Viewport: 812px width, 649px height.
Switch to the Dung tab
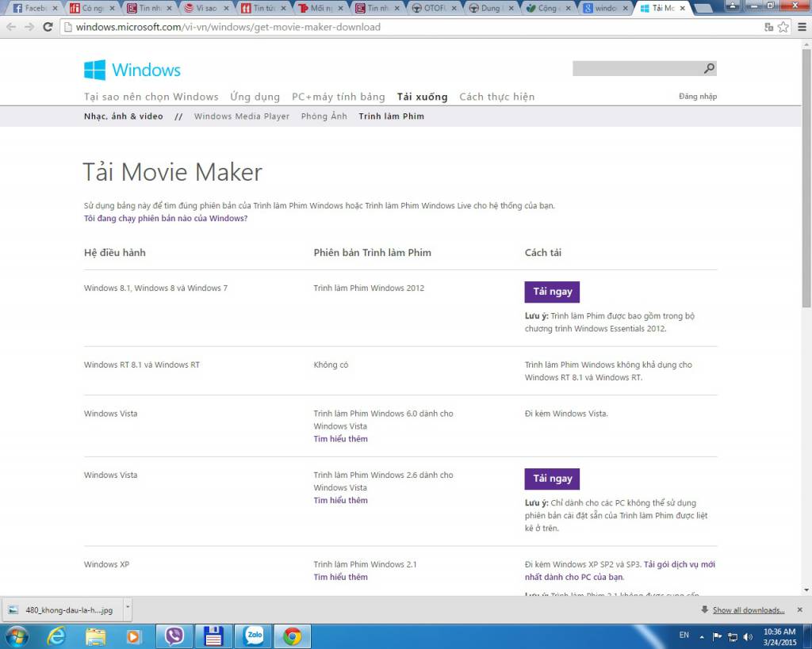pyautogui.click(x=491, y=8)
